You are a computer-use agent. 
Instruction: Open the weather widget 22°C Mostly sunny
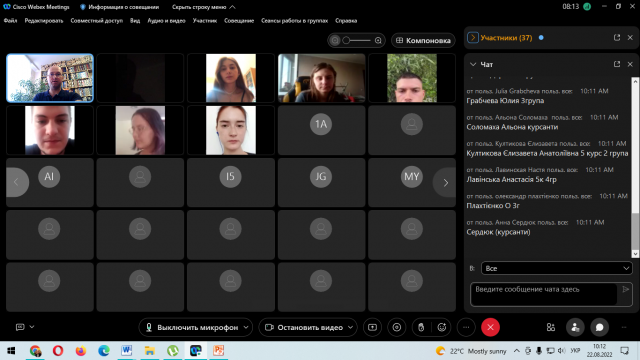[x=471, y=351]
